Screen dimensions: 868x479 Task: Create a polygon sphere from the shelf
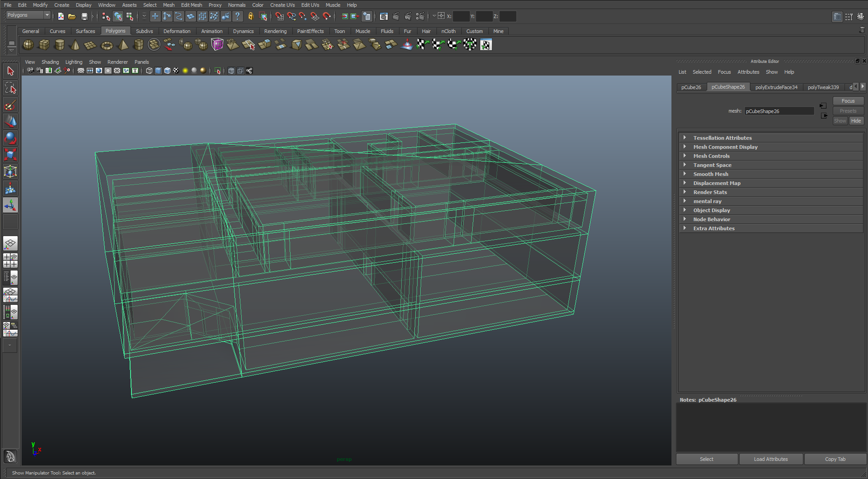[28, 45]
